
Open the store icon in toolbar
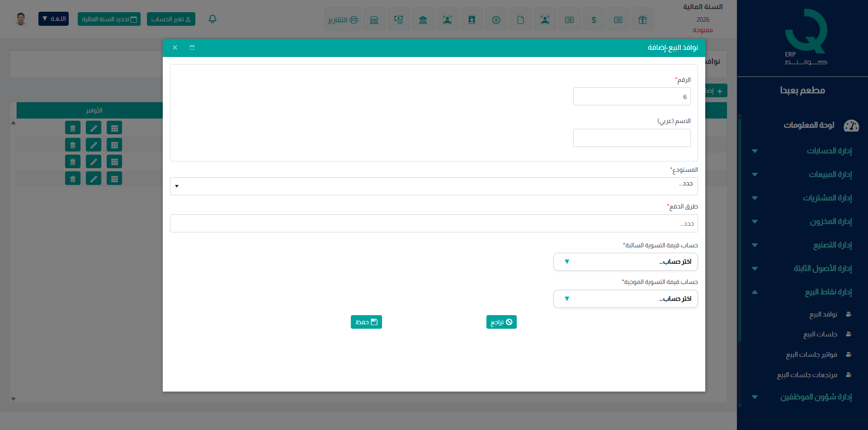click(x=374, y=19)
